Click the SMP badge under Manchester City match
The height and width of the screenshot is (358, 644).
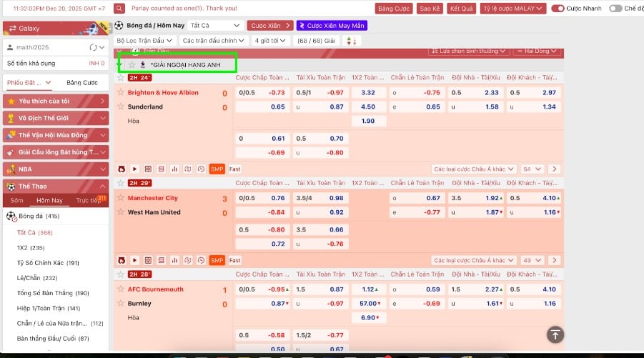point(217,260)
